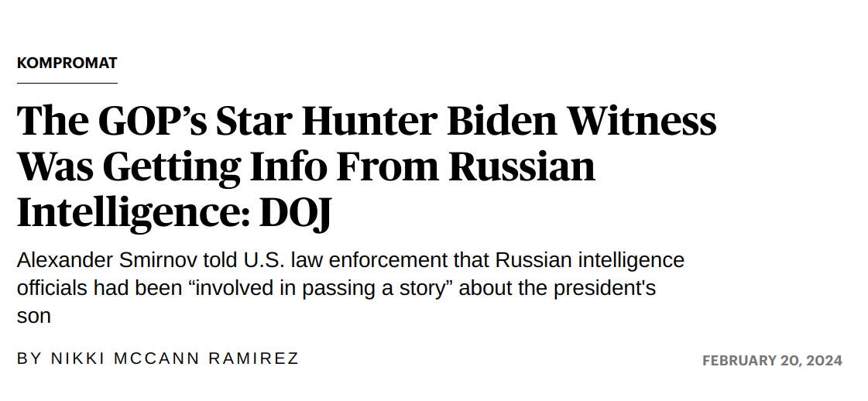
Task: Click the underline beneath KOMPROMAT
Action: [x=67, y=83]
